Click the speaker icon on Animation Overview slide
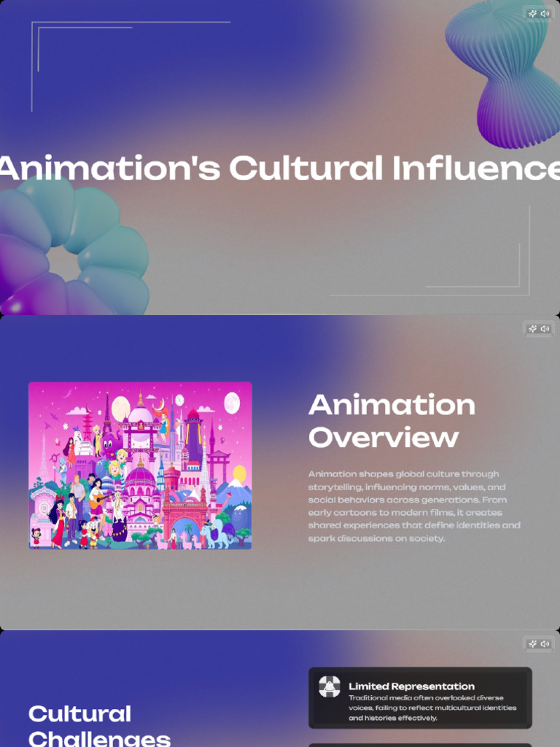The image size is (560, 747). (545, 329)
